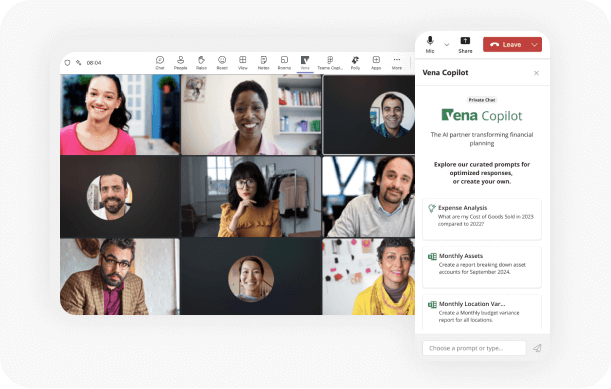Click the 08:04 meeting timer
Viewport: 611px width, 389px height.
[94, 63]
